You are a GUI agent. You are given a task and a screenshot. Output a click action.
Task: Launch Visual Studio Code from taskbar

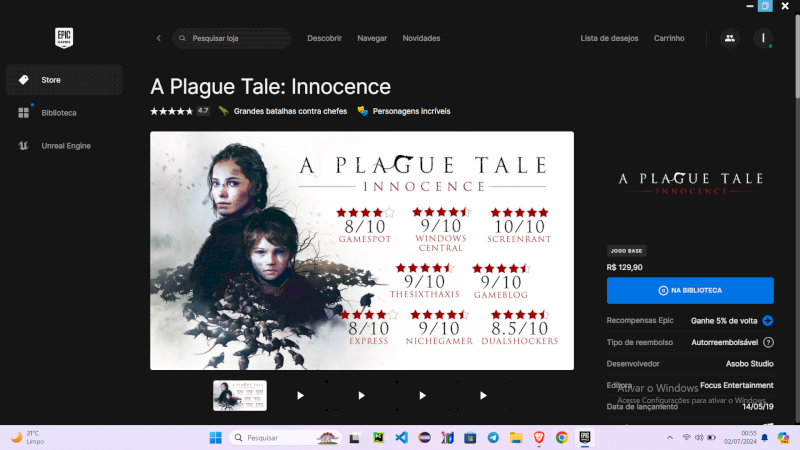(x=402, y=438)
